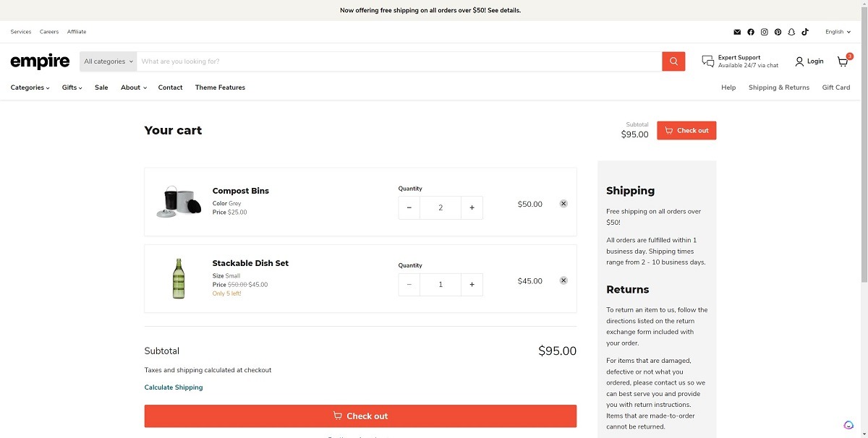Image resolution: width=868 pixels, height=438 pixels.
Task: Open the shopping cart icon
Action: 842,61
